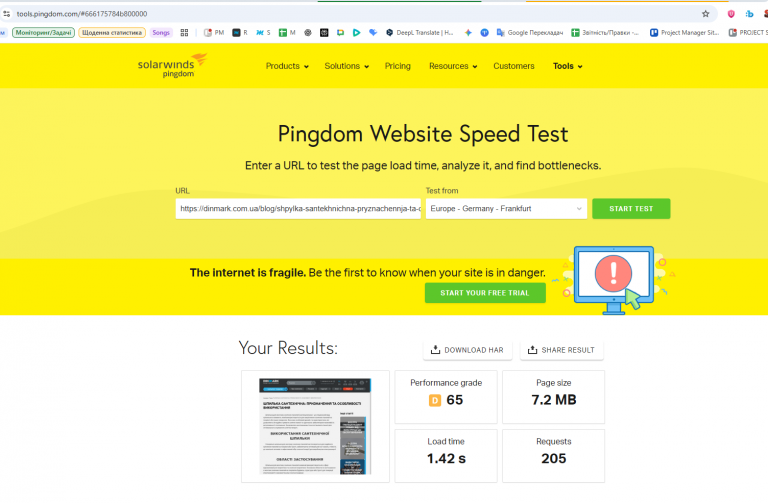The height and width of the screenshot is (503, 768).
Task: Open the Звітність/Правки sheets bookmark
Action: (x=605, y=32)
